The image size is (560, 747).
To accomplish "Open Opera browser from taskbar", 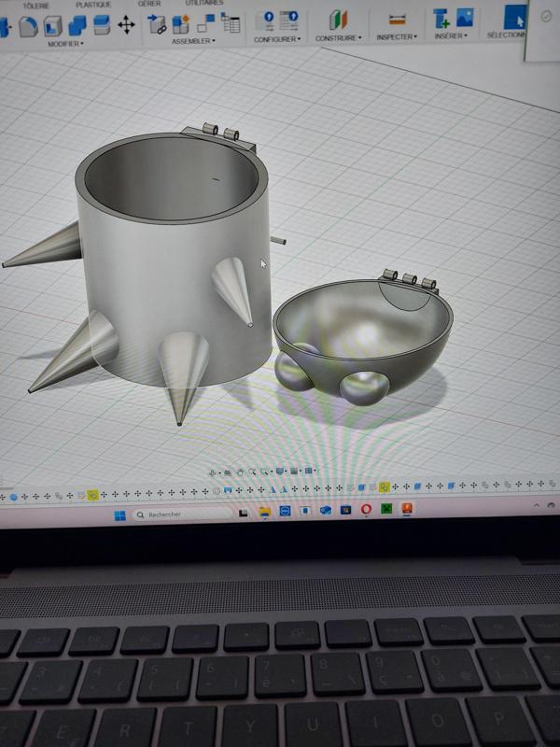I will (366, 509).
